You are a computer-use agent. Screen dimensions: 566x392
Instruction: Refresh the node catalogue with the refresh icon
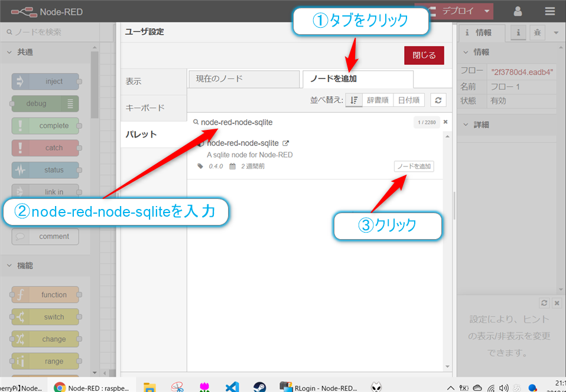437,100
